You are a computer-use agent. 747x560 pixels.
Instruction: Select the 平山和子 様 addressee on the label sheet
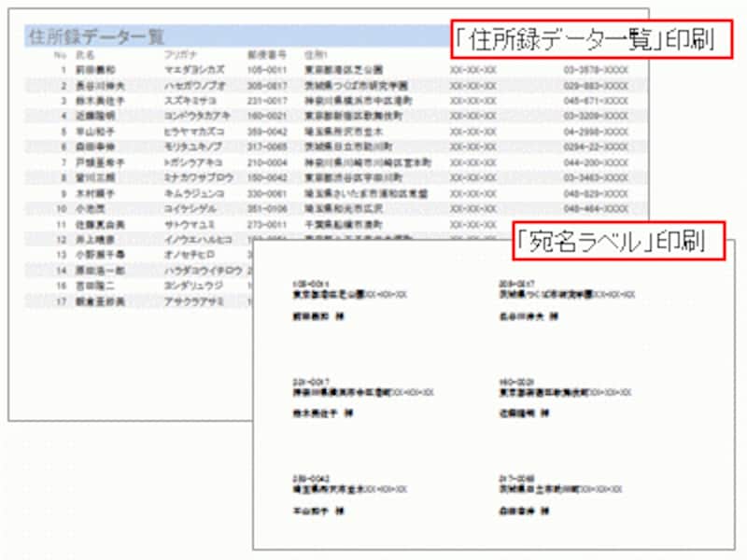click(x=318, y=511)
